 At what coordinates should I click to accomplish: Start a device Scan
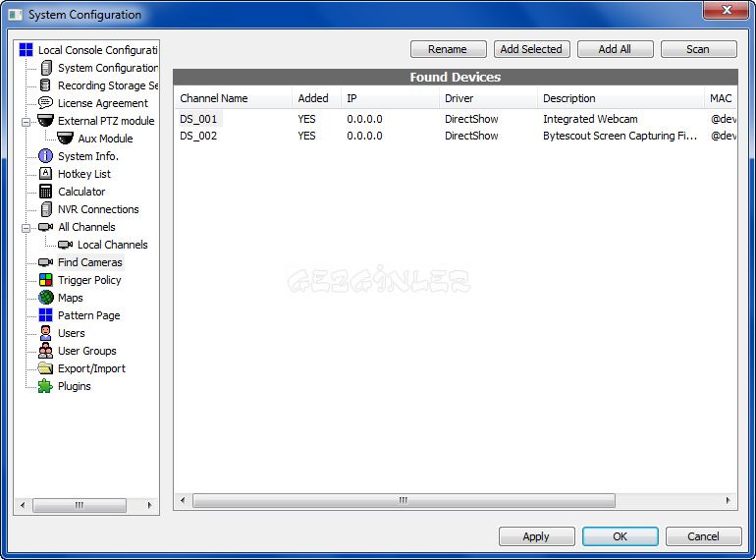pyautogui.click(x=699, y=49)
